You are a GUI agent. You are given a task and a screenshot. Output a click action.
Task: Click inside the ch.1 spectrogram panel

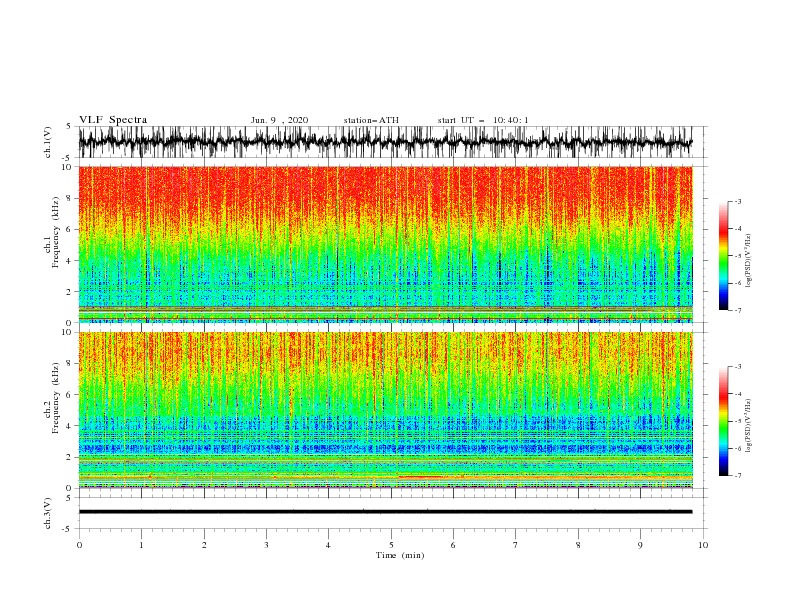coord(385,244)
